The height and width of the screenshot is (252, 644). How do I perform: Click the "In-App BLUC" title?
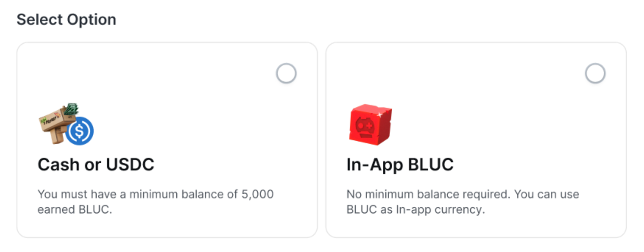pos(400,165)
